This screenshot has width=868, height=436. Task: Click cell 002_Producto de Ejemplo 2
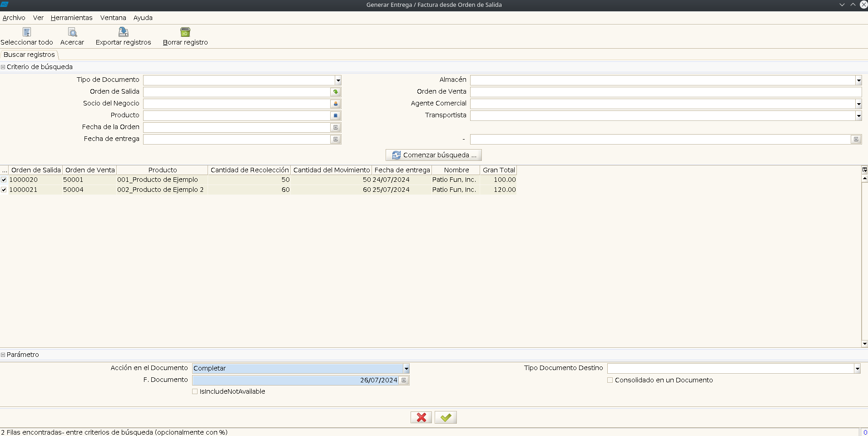[162, 190]
